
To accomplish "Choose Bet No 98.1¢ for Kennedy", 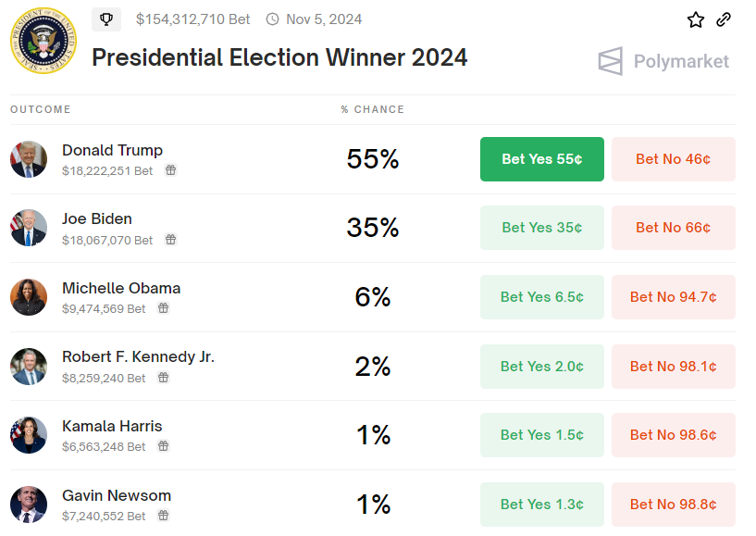I will (x=674, y=367).
